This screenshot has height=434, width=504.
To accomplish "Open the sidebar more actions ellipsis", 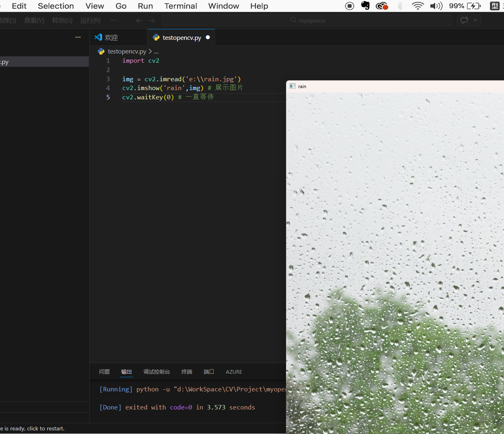I will point(78,37).
